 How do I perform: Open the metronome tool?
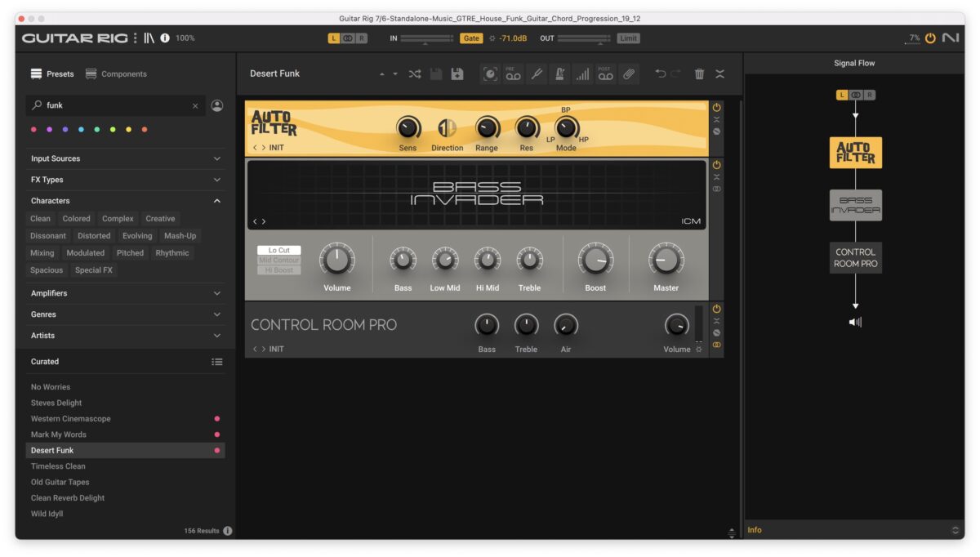click(559, 74)
